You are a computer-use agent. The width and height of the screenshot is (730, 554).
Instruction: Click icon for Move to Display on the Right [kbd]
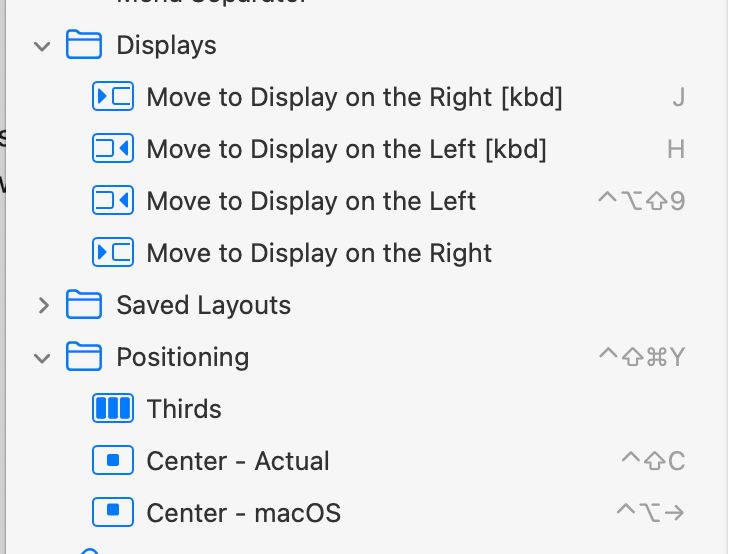(x=113, y=96)
